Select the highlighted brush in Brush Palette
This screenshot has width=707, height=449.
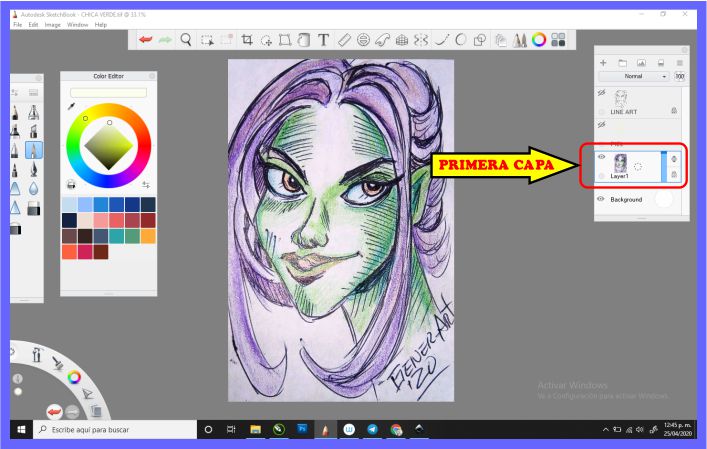click(34, 150)
